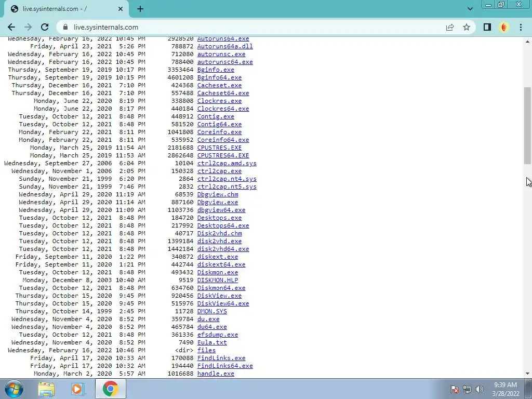The width and height of the screenshot is (532, 399).
Task: Open the Eula.txt link
Action: point(212,343)
